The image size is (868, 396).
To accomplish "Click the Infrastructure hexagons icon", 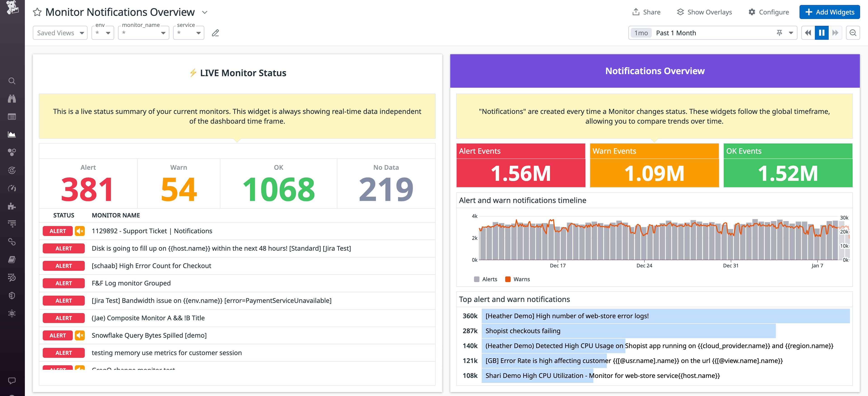I will pyautogui.click(x=12, y=152).
